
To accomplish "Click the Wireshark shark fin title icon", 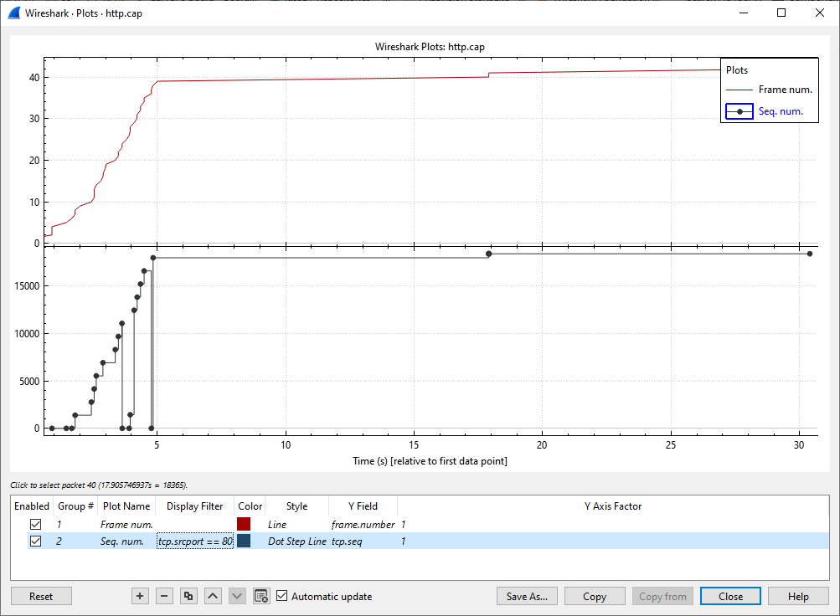I will click(x=14, y=13).
